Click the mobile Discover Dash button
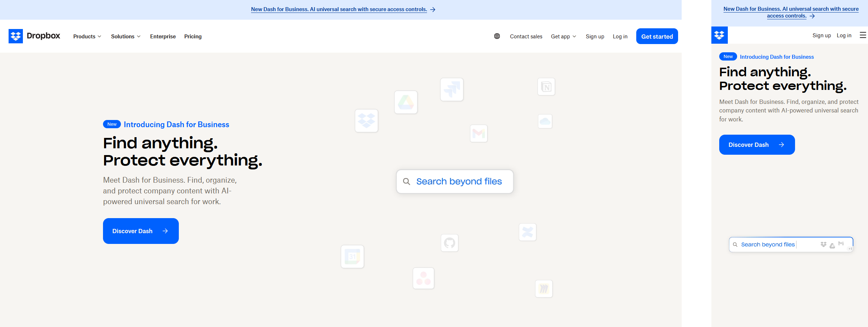Screen dimensions: 868x327 coord(757,145)
